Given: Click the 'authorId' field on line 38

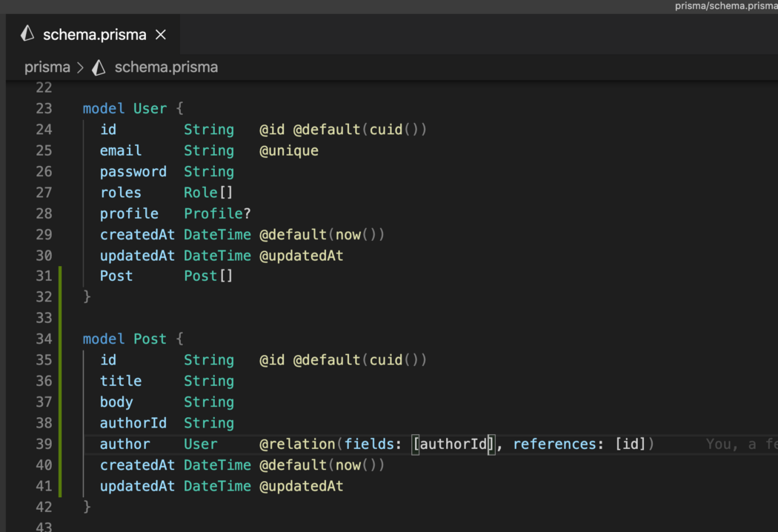Looking at the screenshot, I should [133, 423].
